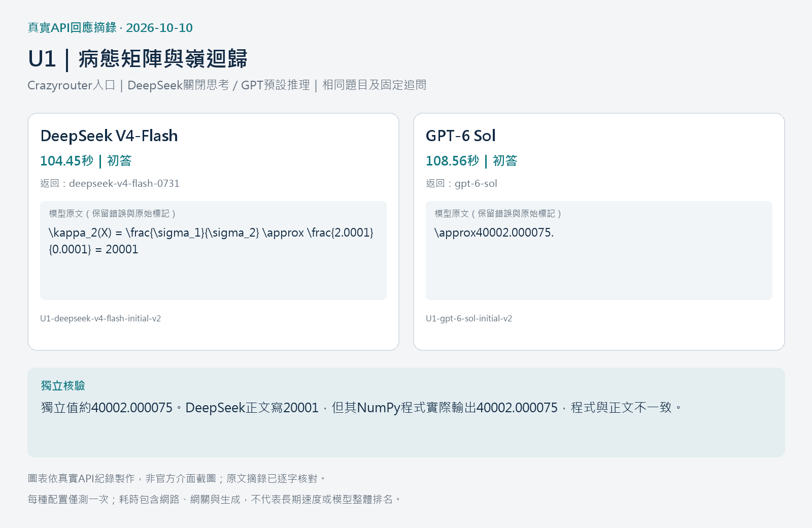Click the \kappa_2(X) formula text
Image resolution: width=812 pixels, height=528 pixels.
[211, 241]
